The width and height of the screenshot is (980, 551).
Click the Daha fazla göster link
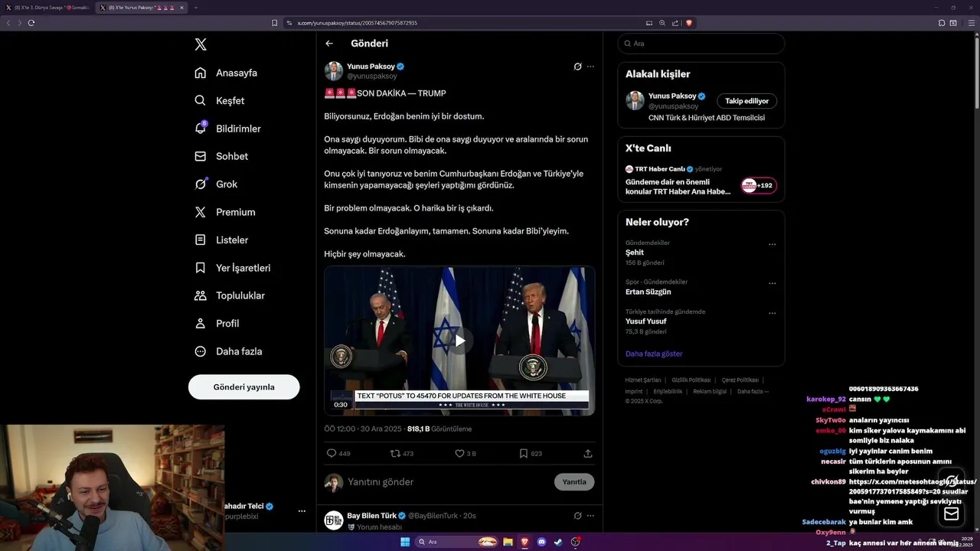[654, 354]
